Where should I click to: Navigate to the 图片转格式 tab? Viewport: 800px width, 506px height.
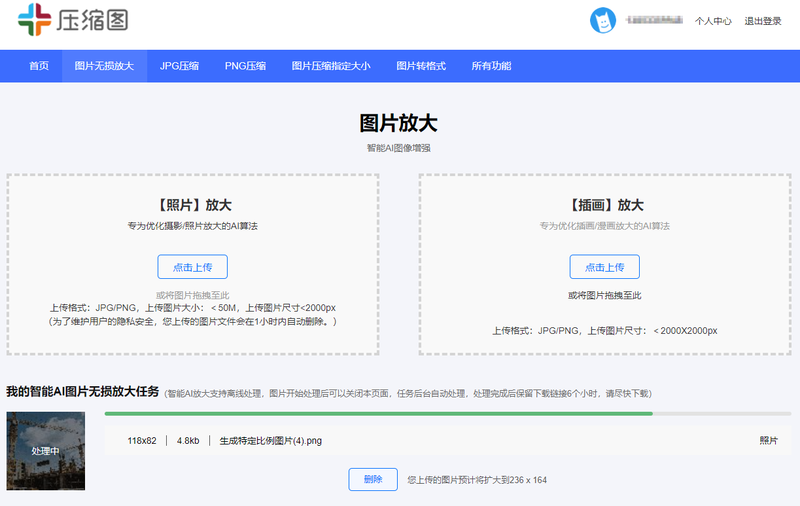421,66
